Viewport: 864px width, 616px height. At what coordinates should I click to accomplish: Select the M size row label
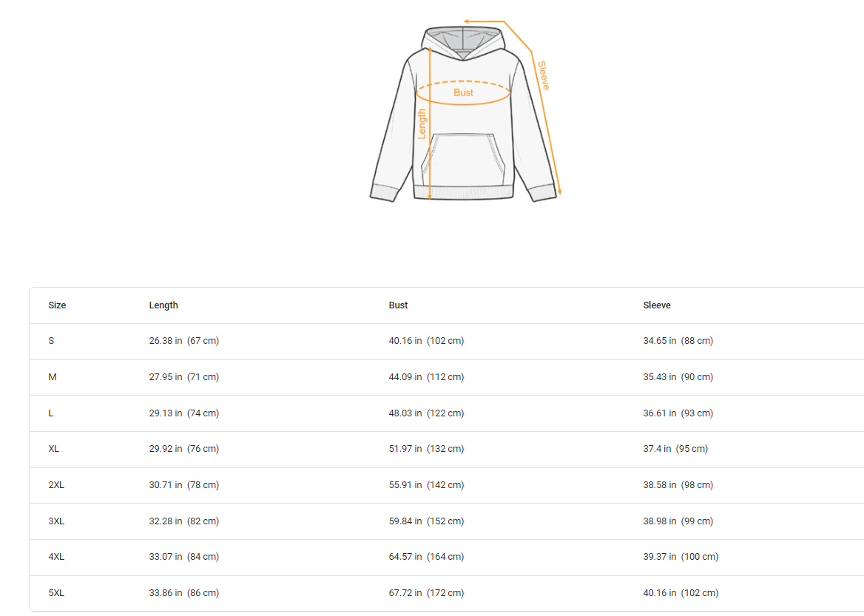coord(53,377)
